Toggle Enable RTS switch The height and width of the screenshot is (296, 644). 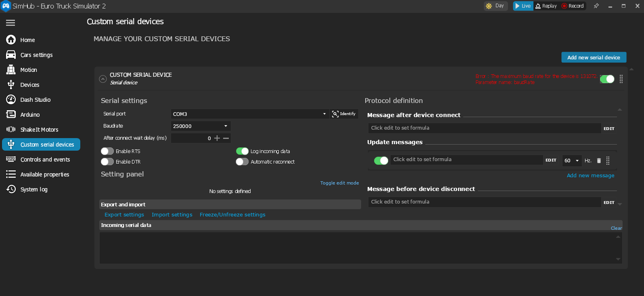pyautogui.click(x=107, y=151)
